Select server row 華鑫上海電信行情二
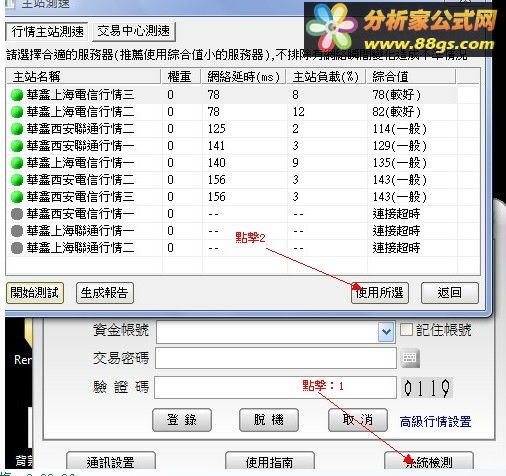 click(x=243, y=112)
